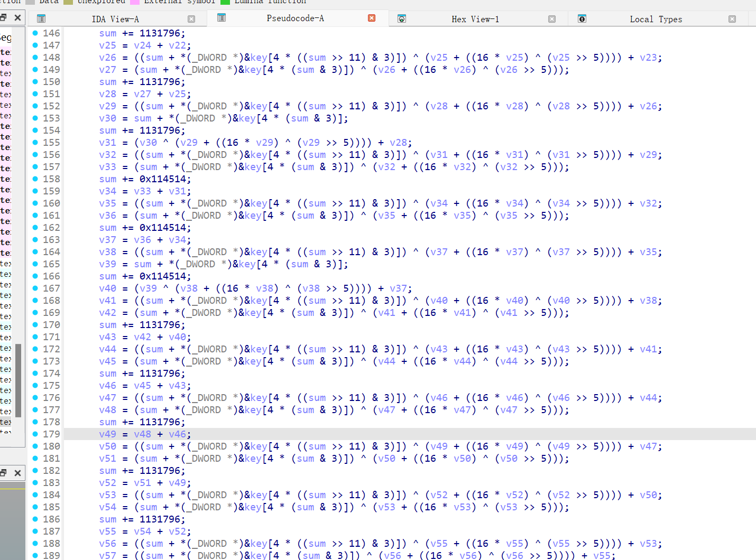Switch to the Pseudocode-A tab
The image size is (756, 560).
click(x=295, y=18)
